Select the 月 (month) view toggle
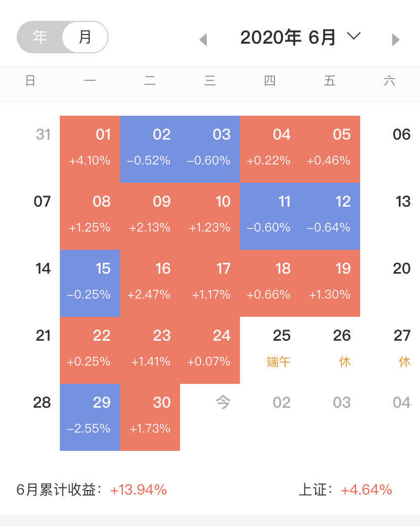This screenshot has height=526, width=420. 85,37
